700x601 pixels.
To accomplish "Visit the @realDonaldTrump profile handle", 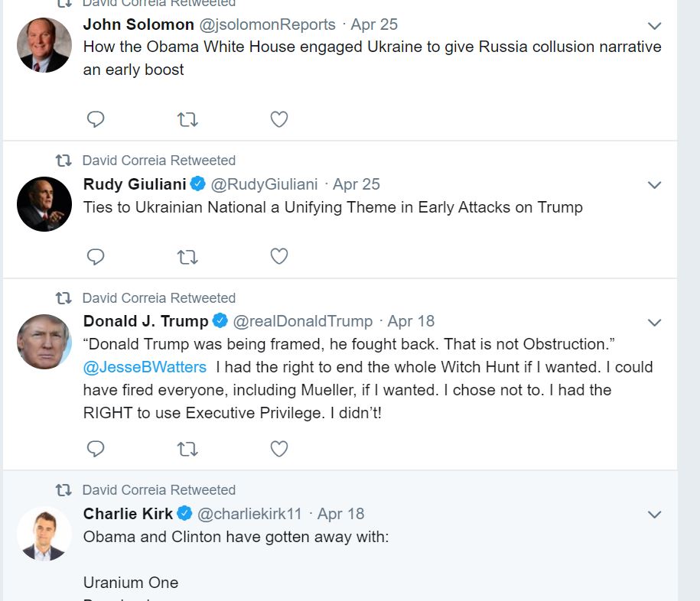I will tap(302, 321).
